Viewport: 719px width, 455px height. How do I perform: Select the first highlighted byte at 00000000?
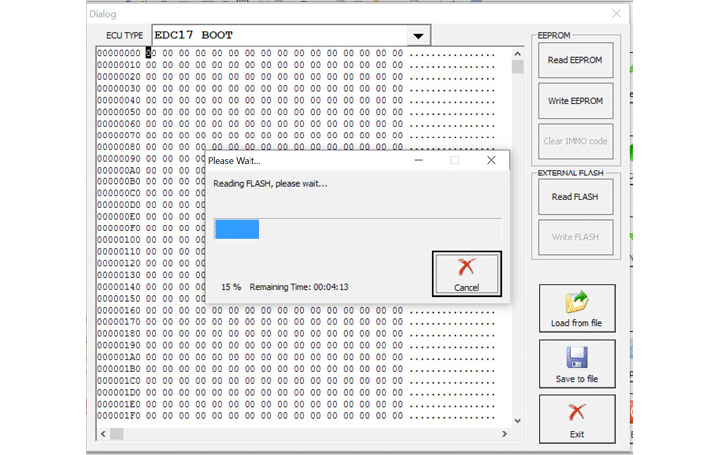point(149,53)
